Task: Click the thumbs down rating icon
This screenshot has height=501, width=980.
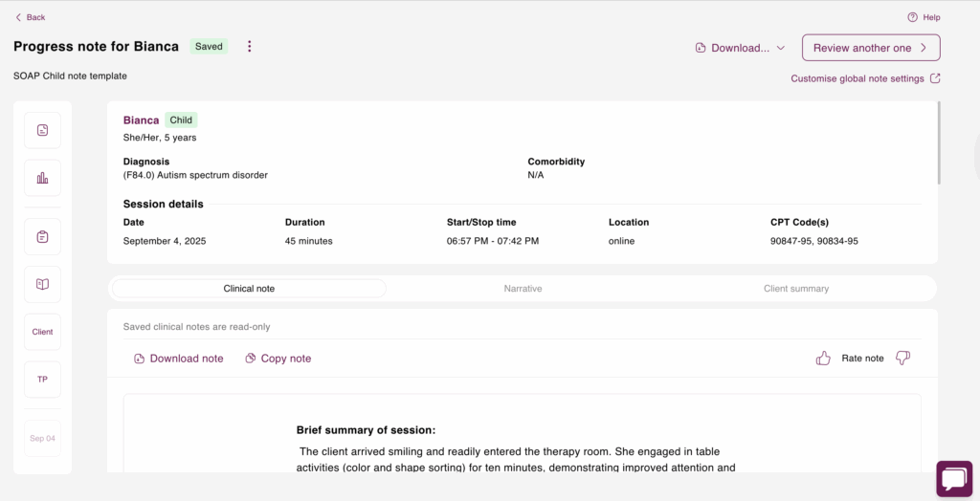Action: (902, 358)
